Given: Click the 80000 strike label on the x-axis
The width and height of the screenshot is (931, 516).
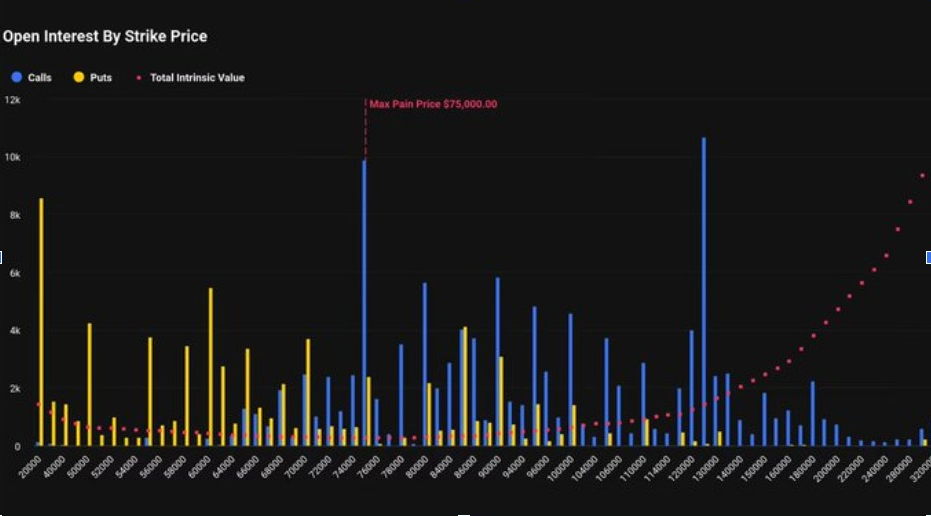Looking at the screenshot, I should click(x=417, y=467).
